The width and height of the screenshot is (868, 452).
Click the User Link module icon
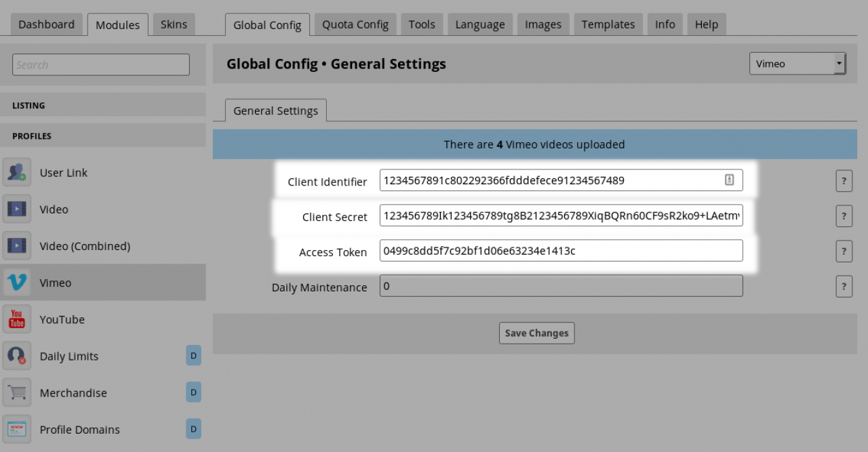pos(17,173)
